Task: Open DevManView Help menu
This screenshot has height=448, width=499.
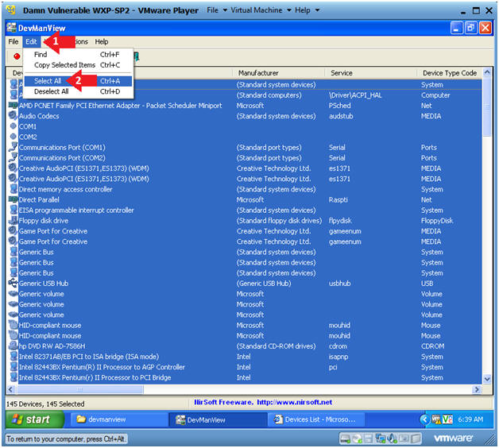Action: [102, 41]
